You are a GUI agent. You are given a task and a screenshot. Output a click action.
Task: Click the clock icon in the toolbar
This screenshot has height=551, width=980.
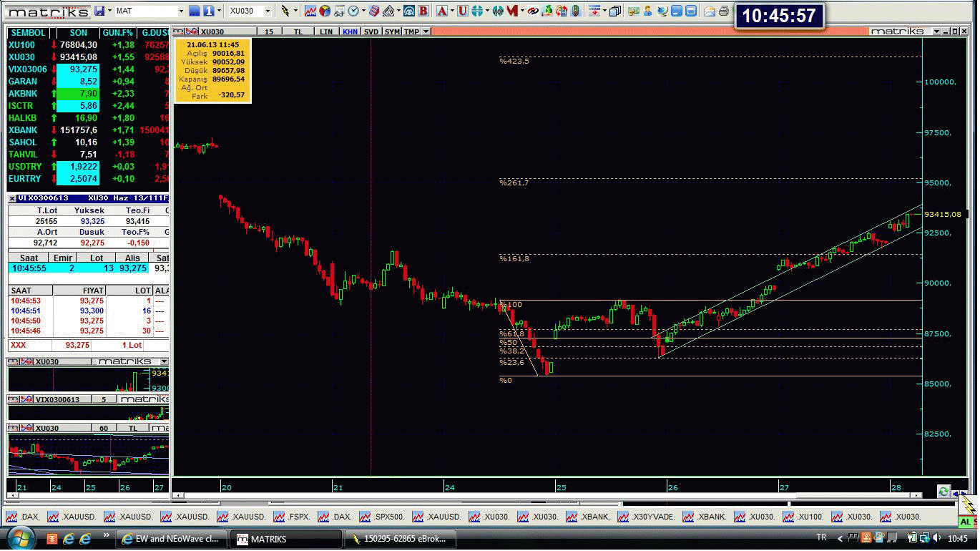(353, 11)
